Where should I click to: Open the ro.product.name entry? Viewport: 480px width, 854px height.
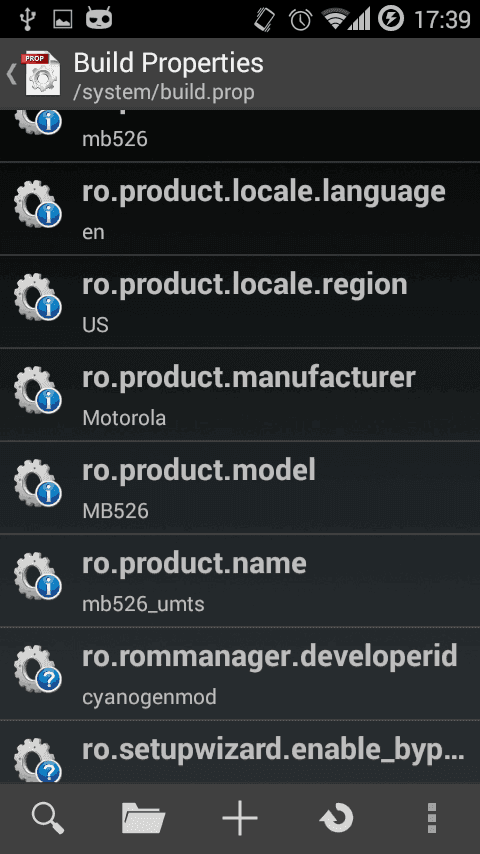click(x=240, y=581)
